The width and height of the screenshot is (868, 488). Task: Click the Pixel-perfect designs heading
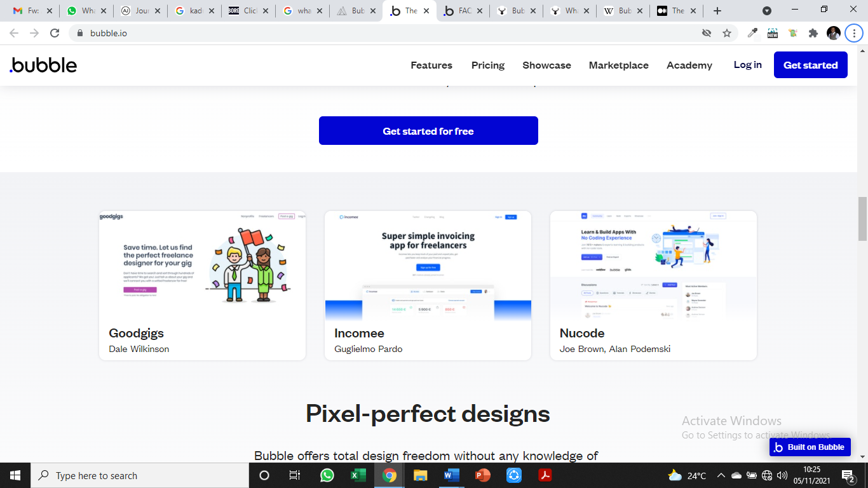click(428, 414)
